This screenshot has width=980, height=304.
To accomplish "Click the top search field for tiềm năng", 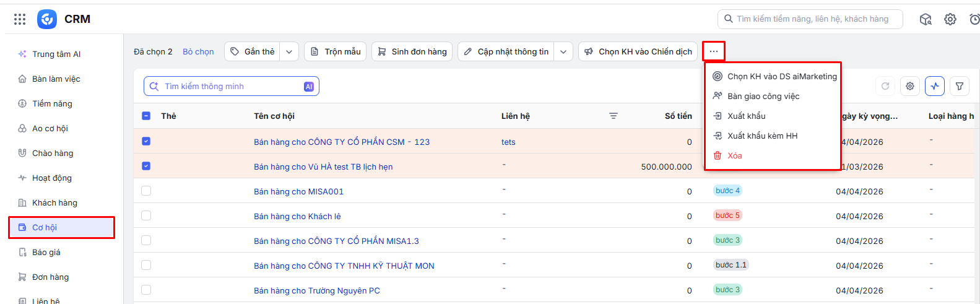I will tap(810, 19).
